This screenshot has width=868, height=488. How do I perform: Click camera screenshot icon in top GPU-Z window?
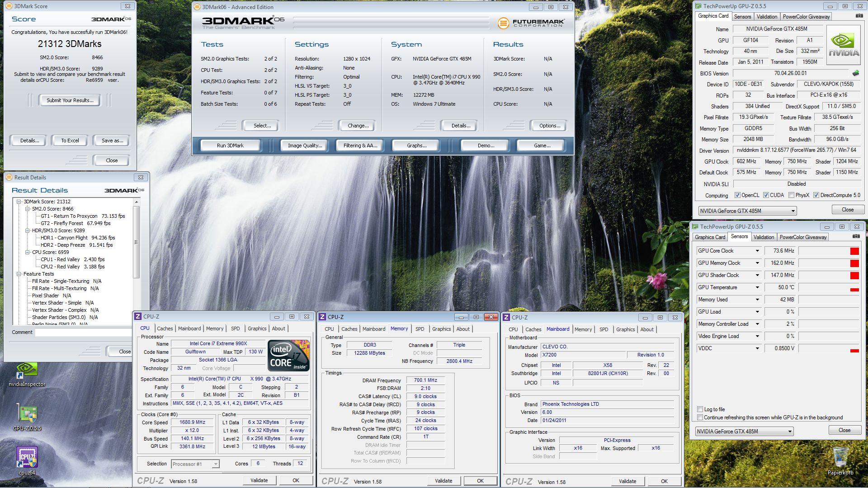859,16
